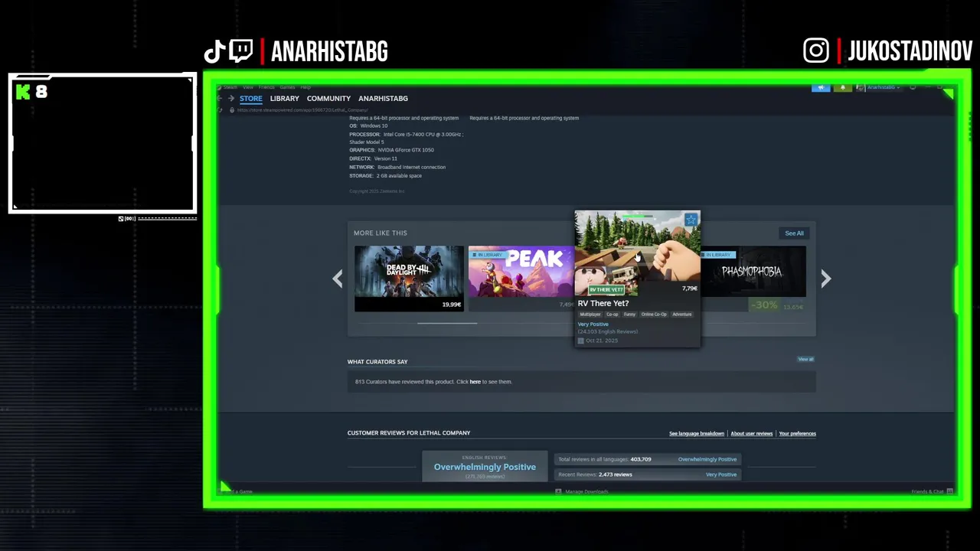
Task: Click total reviews count 403,709
Action: [x=641, y=459]
